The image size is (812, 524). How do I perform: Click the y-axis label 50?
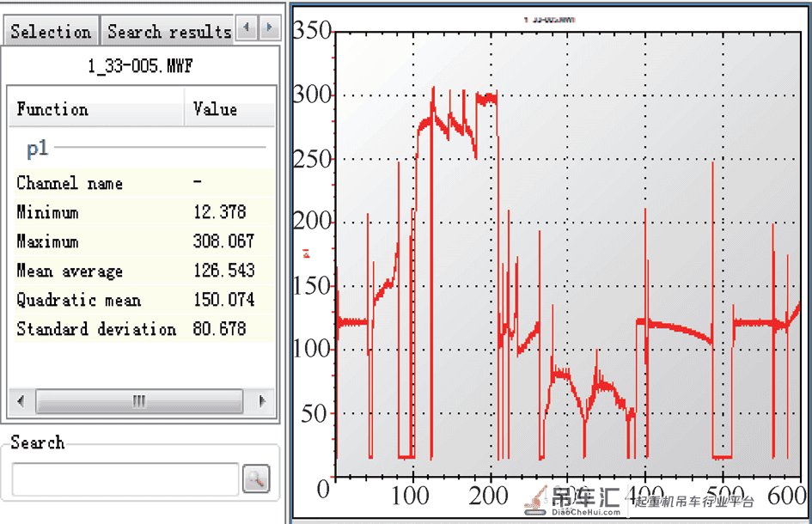pos(315,414)
